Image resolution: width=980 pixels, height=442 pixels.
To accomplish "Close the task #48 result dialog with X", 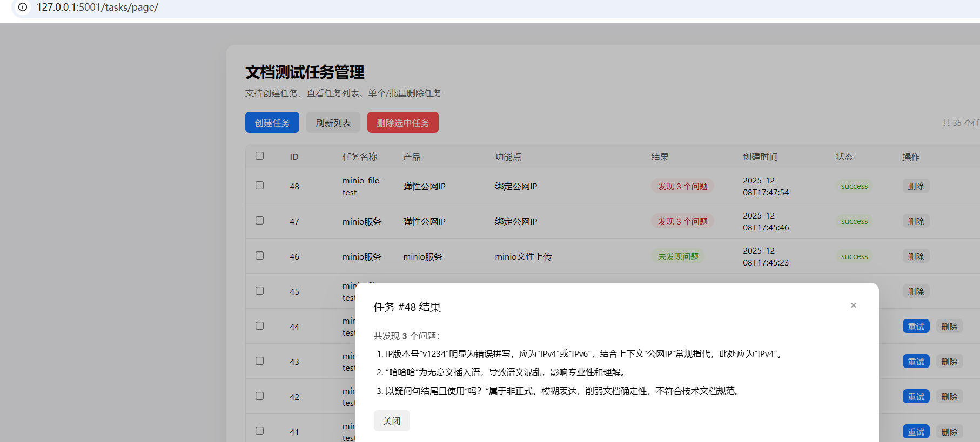I will [x=854, y=305].
